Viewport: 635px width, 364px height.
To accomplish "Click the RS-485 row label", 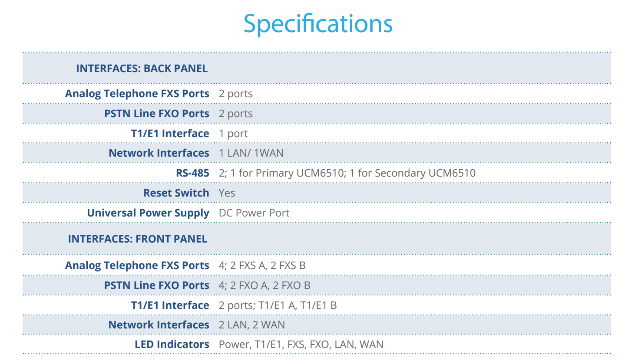I will point(192,173).
